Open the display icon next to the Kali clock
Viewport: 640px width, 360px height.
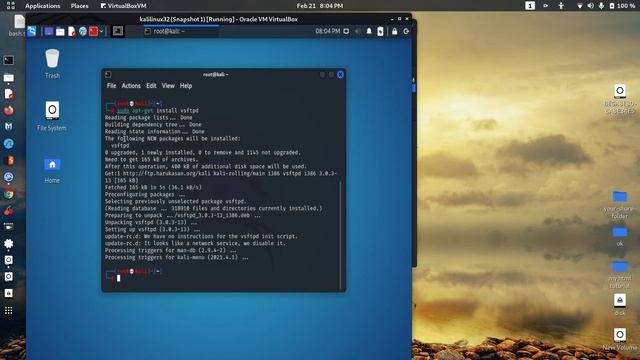346,31
